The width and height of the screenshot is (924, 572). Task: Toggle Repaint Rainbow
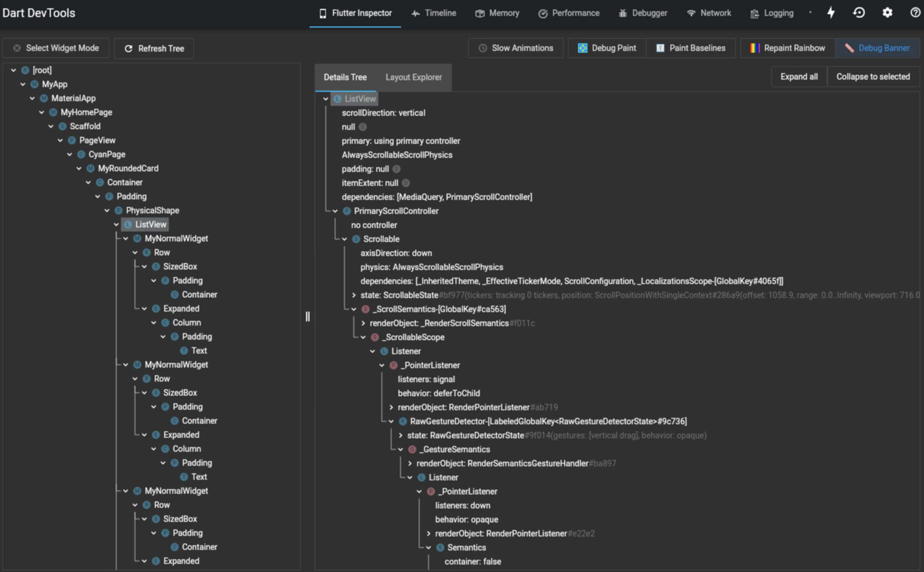tap(788, 48)
